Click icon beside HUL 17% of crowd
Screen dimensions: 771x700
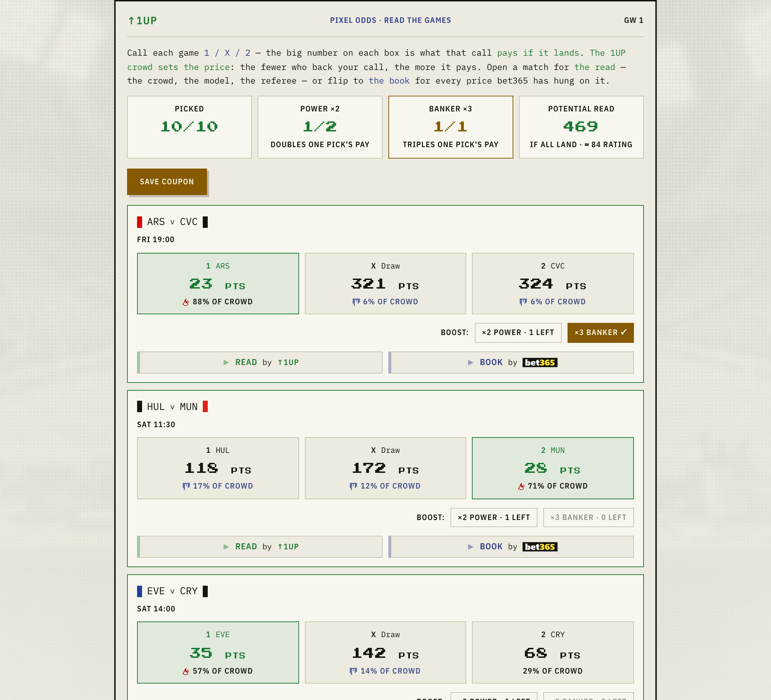pyautogui.click(x=186, y=486)
